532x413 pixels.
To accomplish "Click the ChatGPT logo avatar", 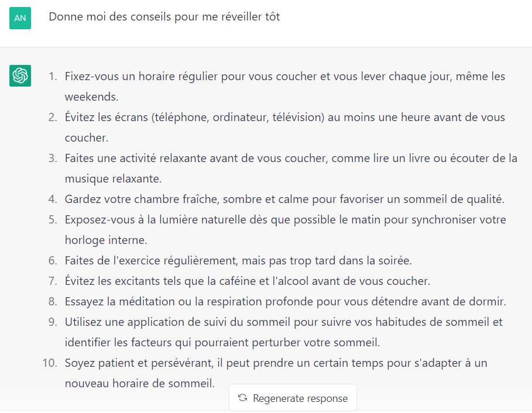I will point(20,75).
